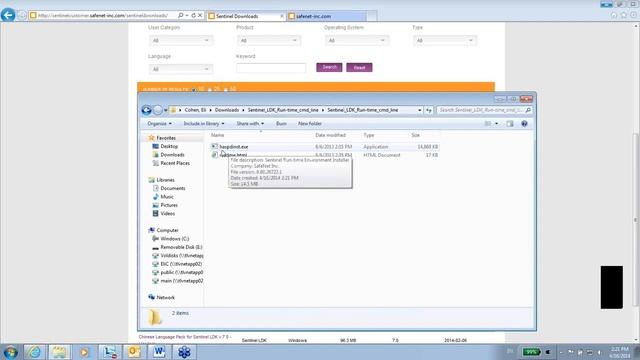The image size is (640, 360).
Task: Click the change view icon in Explorer
Action: [487, 124]
